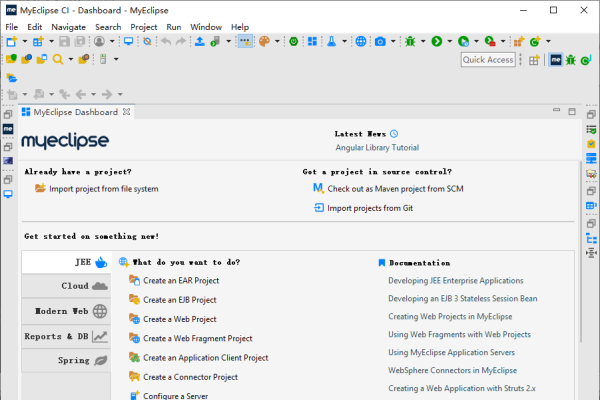The width and height of the screenshot is (600, 400).
Task: Select the Spring category tab
Action: (x=66, y=361)
